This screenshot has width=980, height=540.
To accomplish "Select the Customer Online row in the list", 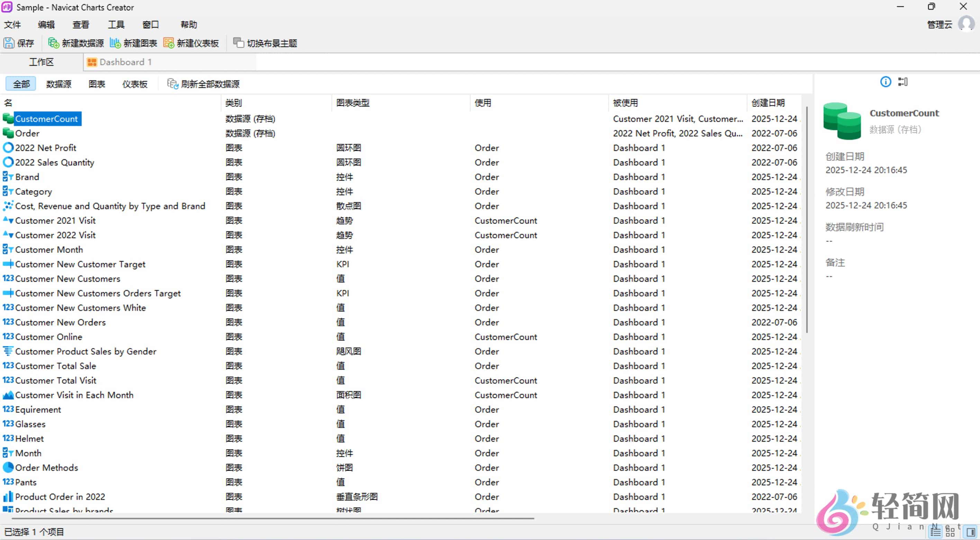I will (x=48, y=336).
